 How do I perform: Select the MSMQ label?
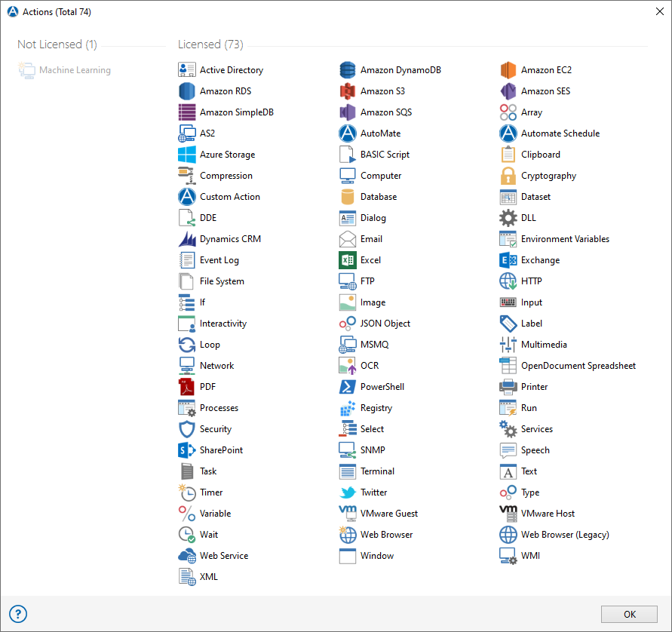coord(375,345)
